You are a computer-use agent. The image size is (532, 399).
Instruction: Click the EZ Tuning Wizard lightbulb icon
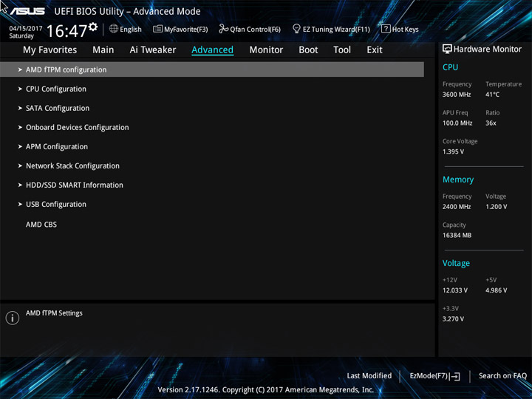(296, 29)
